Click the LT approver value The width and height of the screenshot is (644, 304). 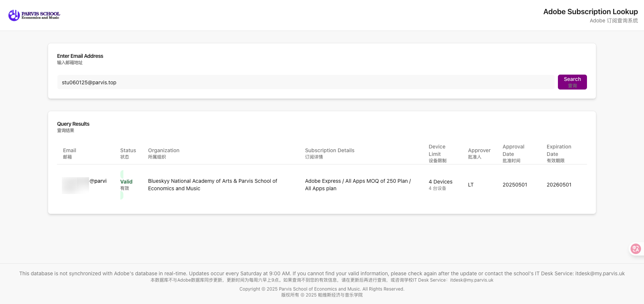tap(471, 185)
